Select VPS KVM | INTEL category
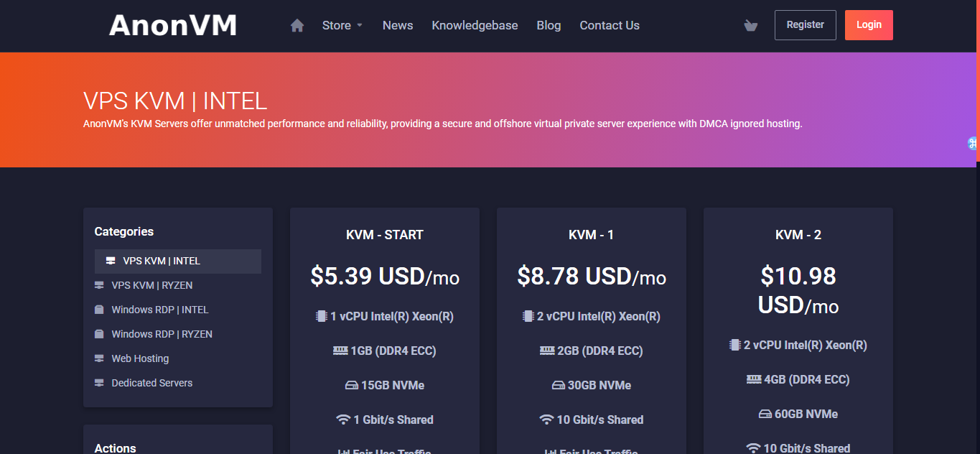This screenshot has height=454, width=980. (x=178, y=261)
